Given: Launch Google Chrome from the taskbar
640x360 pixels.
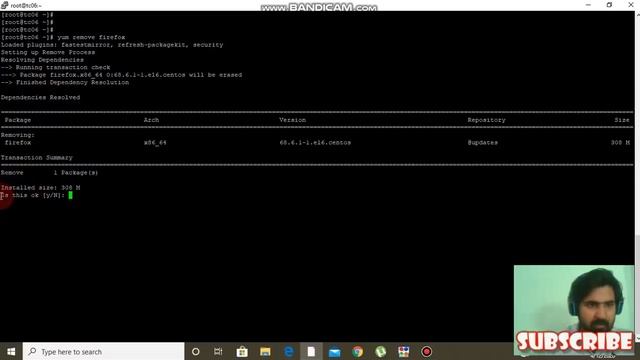Looking at the screenshot, I should pyautogui.click(x=358, y=351).
